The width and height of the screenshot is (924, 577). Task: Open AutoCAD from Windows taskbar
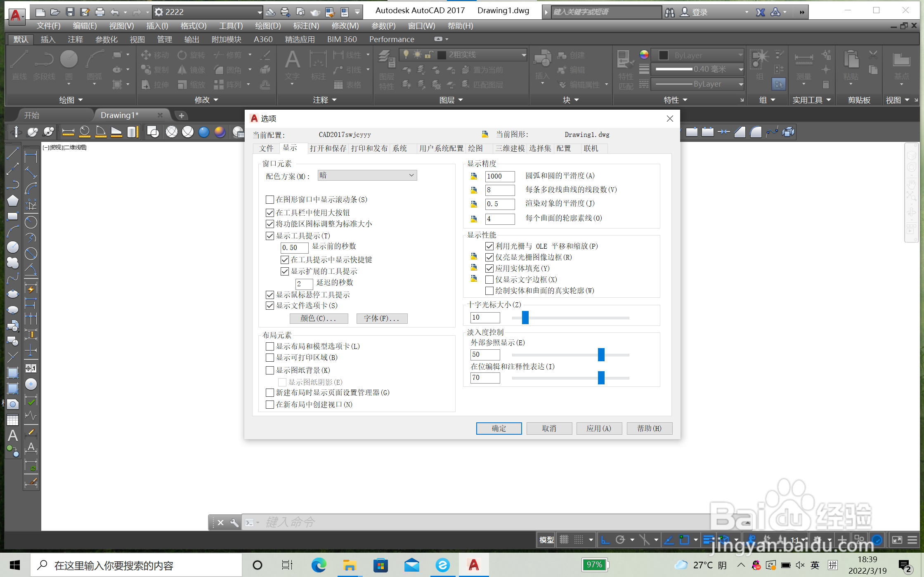(x=473, y=565)
